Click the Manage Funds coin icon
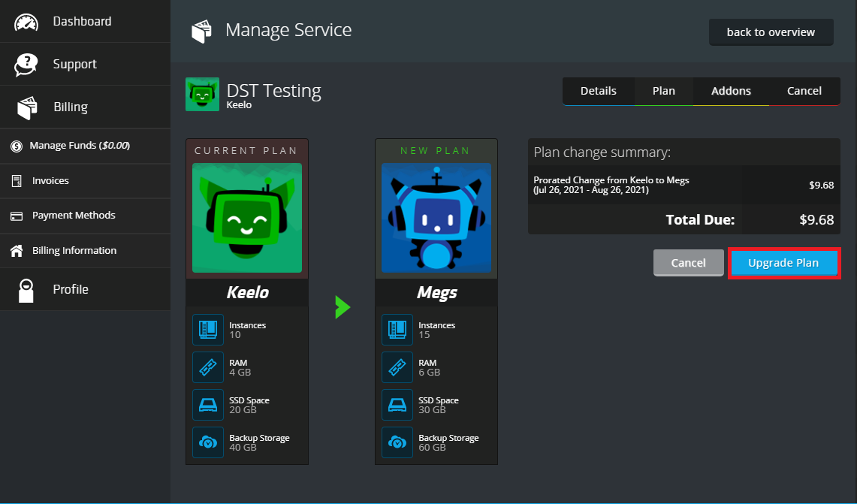 [x=17, y=146]
